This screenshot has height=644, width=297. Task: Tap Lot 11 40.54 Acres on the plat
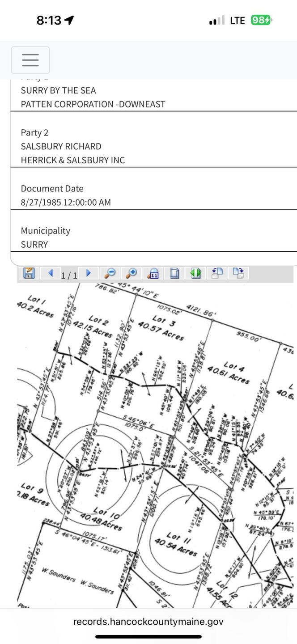181,544
